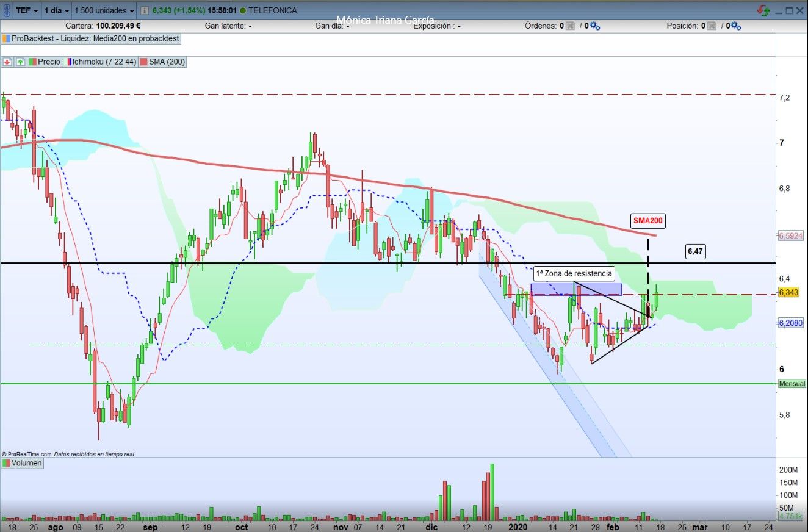
Task: Click the 100M volume scale label
Action: coord(788,495)
